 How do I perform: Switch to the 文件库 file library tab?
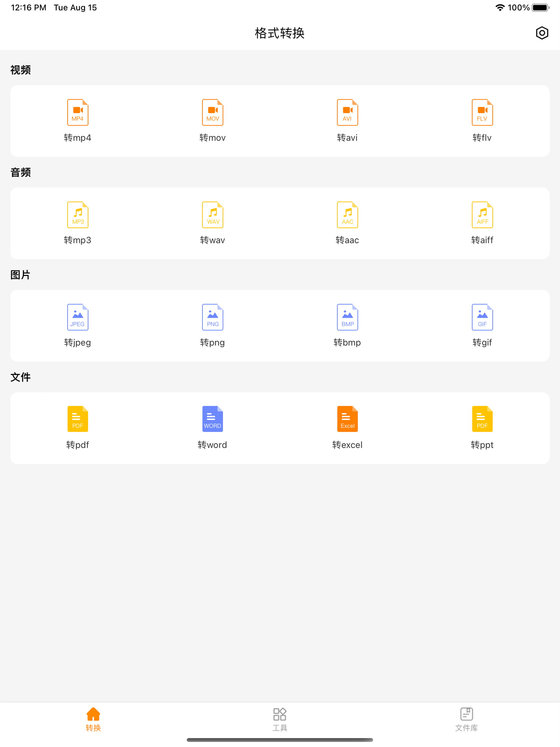pyautogui.click(x=466, y=720)
